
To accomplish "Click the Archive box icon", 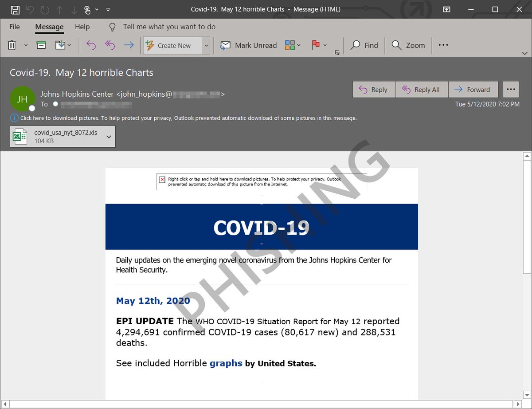I will pyautogui.click(x=41, y=45).
